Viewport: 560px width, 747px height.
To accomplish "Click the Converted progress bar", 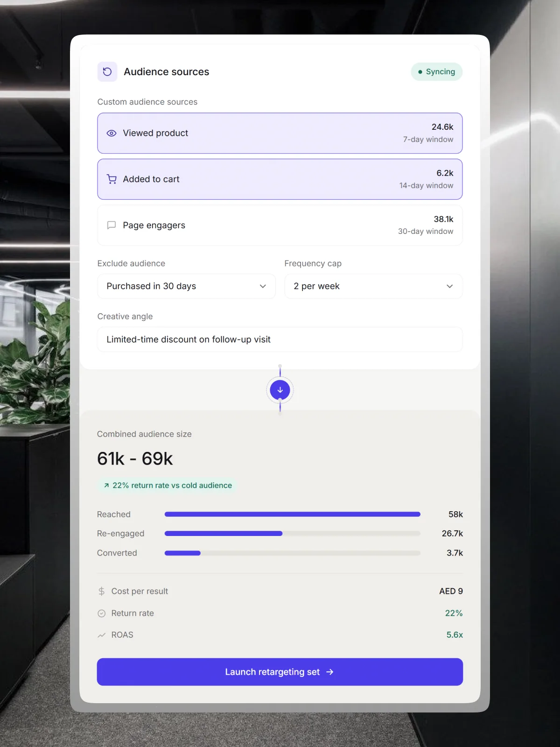I will [x=293, y=553].
